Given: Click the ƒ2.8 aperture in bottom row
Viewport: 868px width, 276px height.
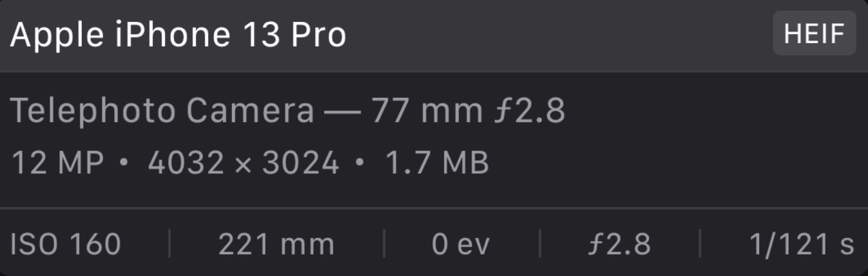Looking at the screenshot, I should click(620, 244).
